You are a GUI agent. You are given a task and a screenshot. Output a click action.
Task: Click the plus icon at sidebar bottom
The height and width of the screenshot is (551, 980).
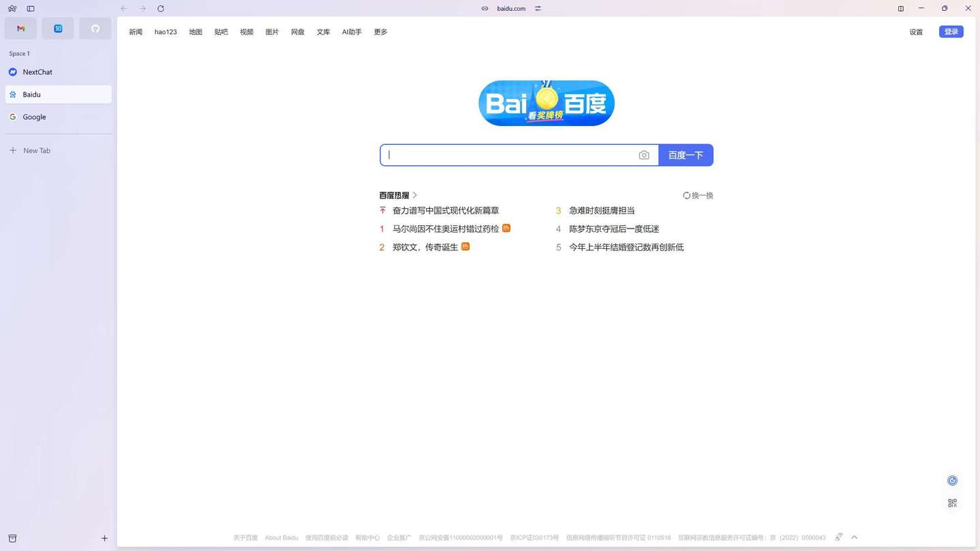tap(104, 538)
